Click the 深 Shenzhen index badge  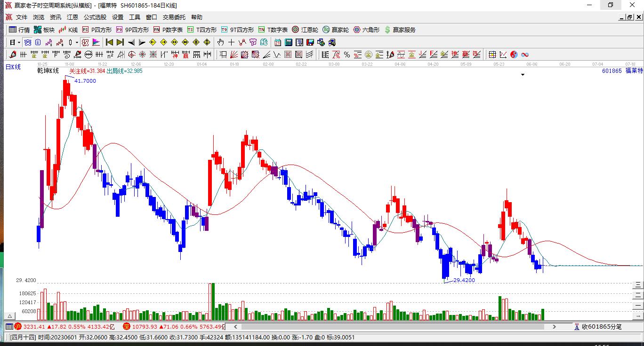[x=126, y=326]
